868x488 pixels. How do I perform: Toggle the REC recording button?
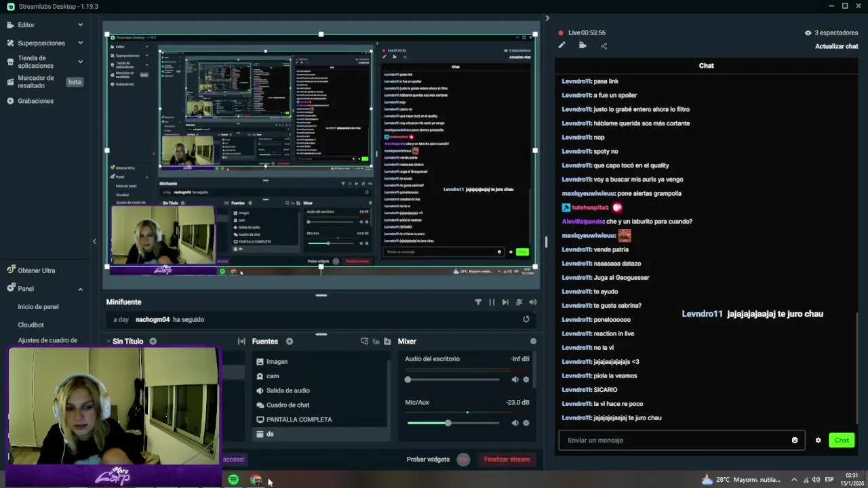[x=463, y=460]
